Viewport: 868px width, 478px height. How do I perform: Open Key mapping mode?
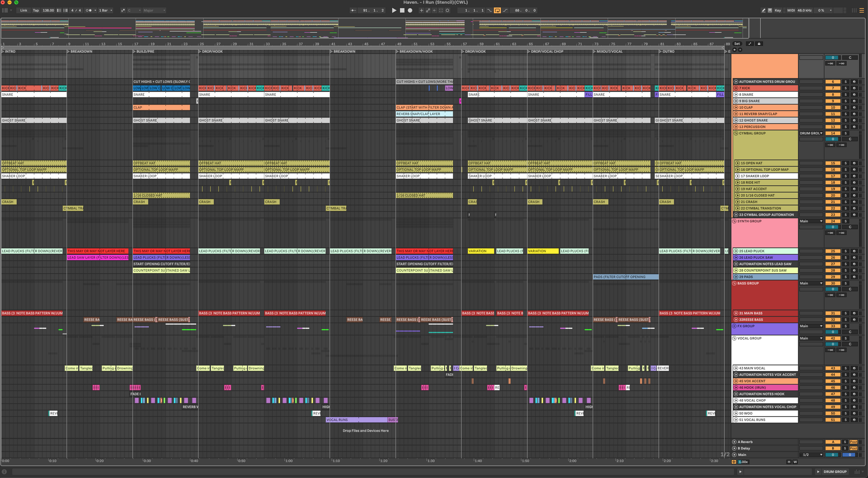tap(778, 10)
